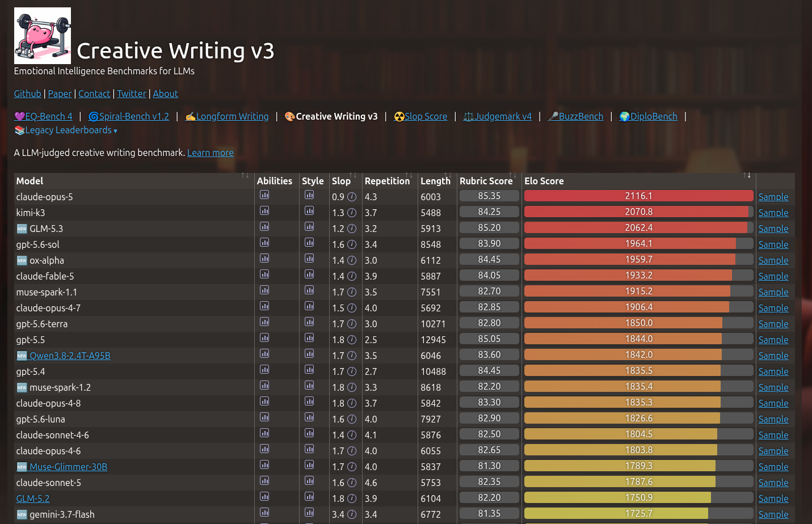Click the slop info icon for kimi-k3
The width and height of the screenshot is (812, 524).
pos(352,213)
